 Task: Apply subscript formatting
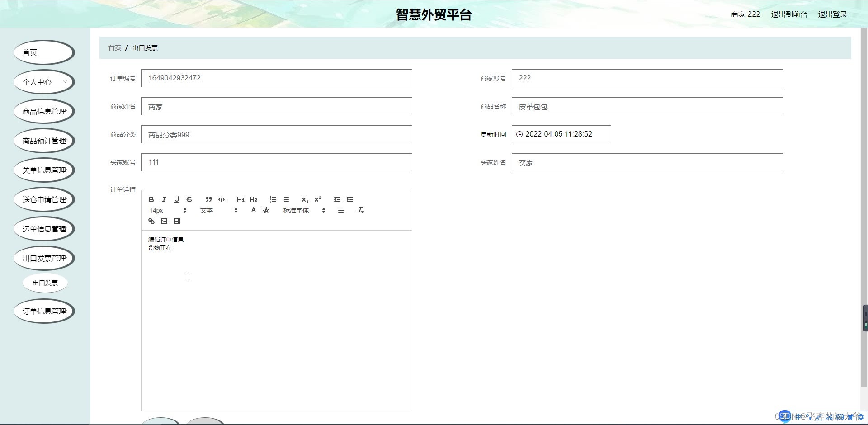pos(305,199)
